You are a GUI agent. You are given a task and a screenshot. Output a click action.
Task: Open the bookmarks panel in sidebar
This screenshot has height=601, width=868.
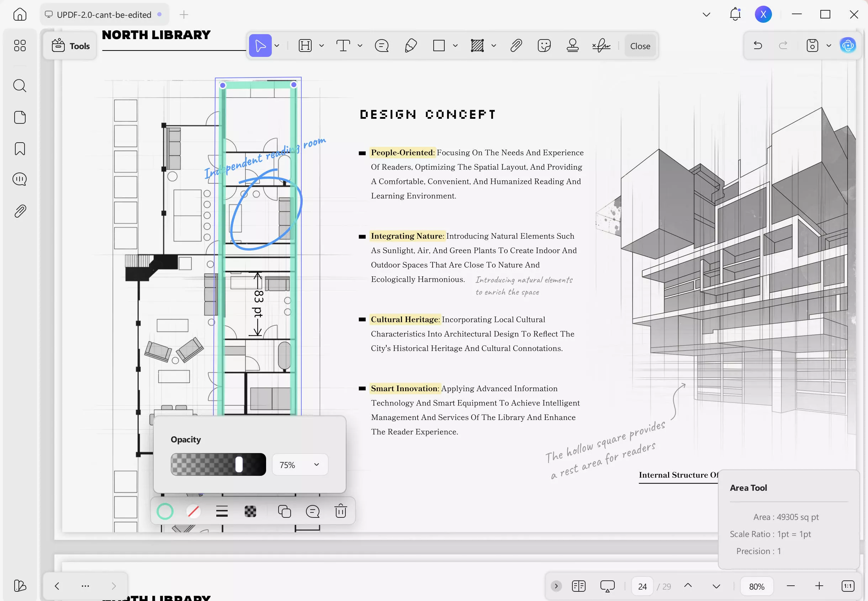(20, 149)
